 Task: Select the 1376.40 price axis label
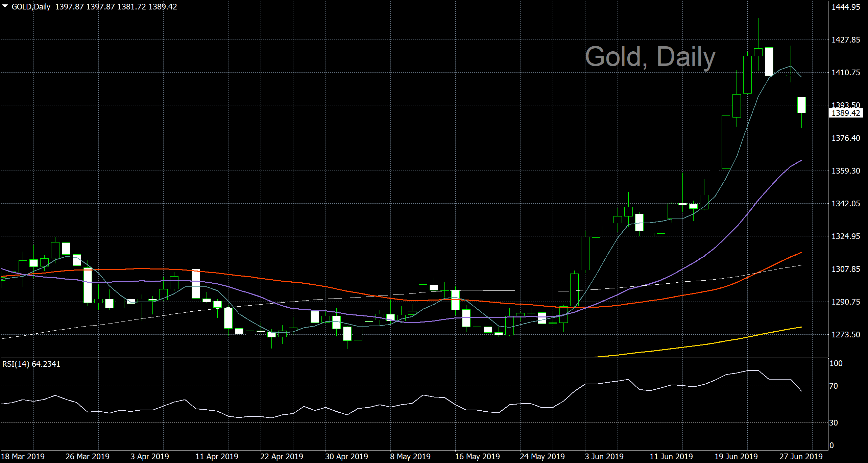click(846, 138)
